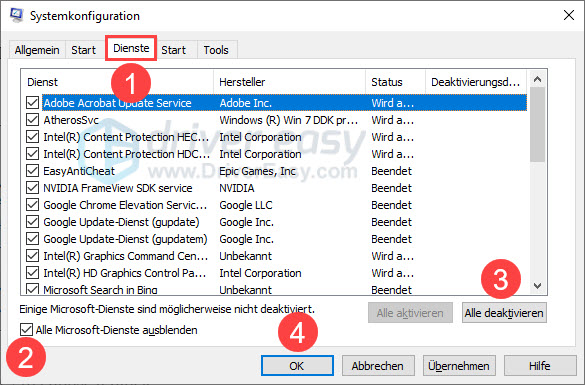This screenshot has width=585, height=385.
Task: Click the Systemkonfiguration title bar icon
Action: pos(16,15)
